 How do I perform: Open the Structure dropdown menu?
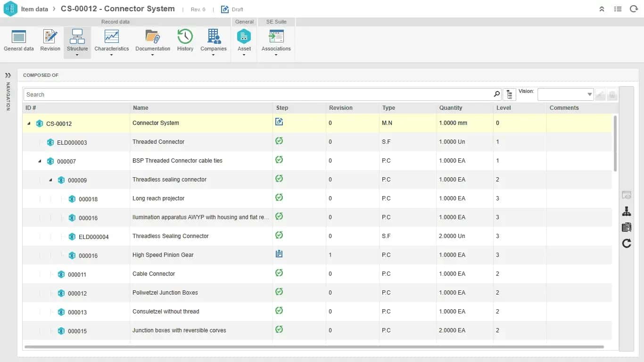click(77, 43)
